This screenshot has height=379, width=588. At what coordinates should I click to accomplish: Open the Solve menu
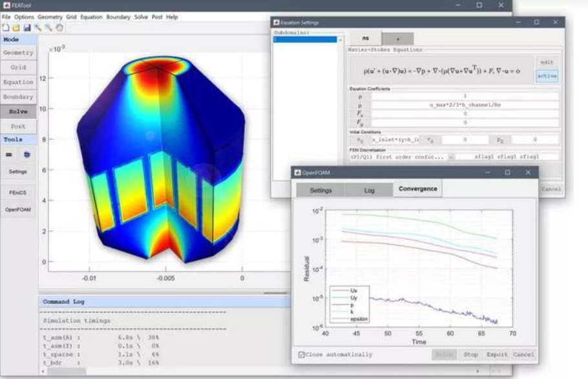coord(141,17)
